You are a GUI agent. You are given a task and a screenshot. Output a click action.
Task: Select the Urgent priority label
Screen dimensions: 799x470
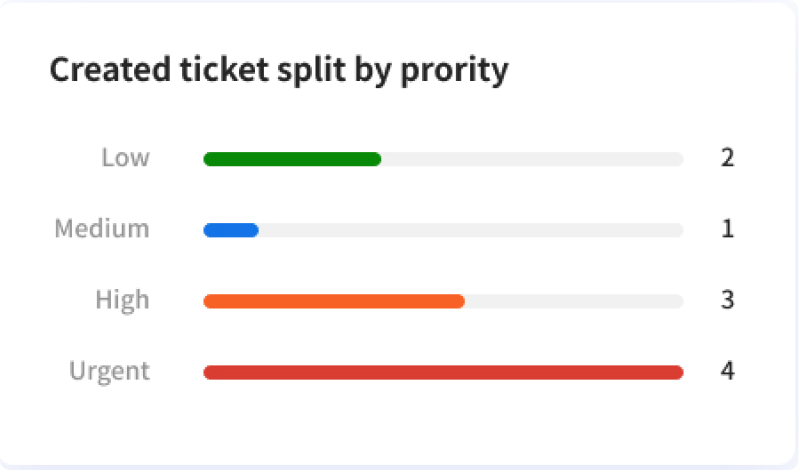pos(109,372)
